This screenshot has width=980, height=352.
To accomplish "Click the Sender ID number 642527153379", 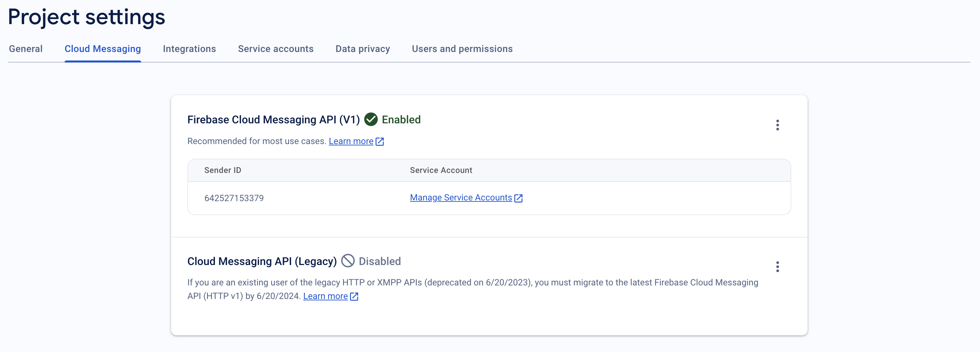I will (234, 198).
